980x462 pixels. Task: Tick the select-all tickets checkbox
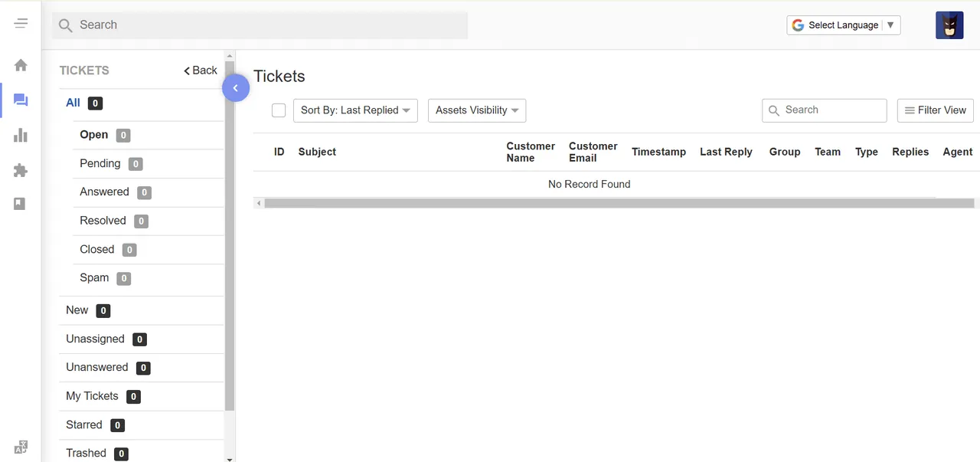point(279,110)
